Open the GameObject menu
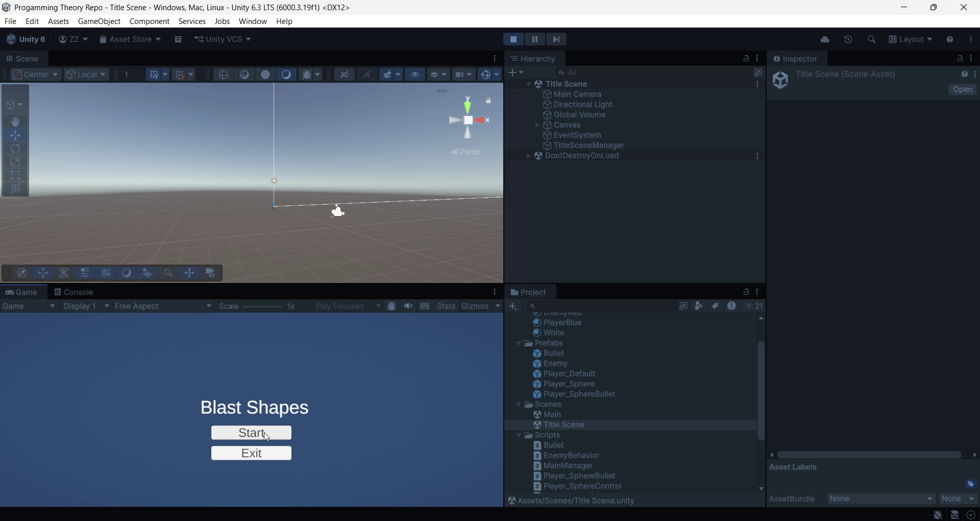This screenshot has width=980, height=521. tap(99, 21)
